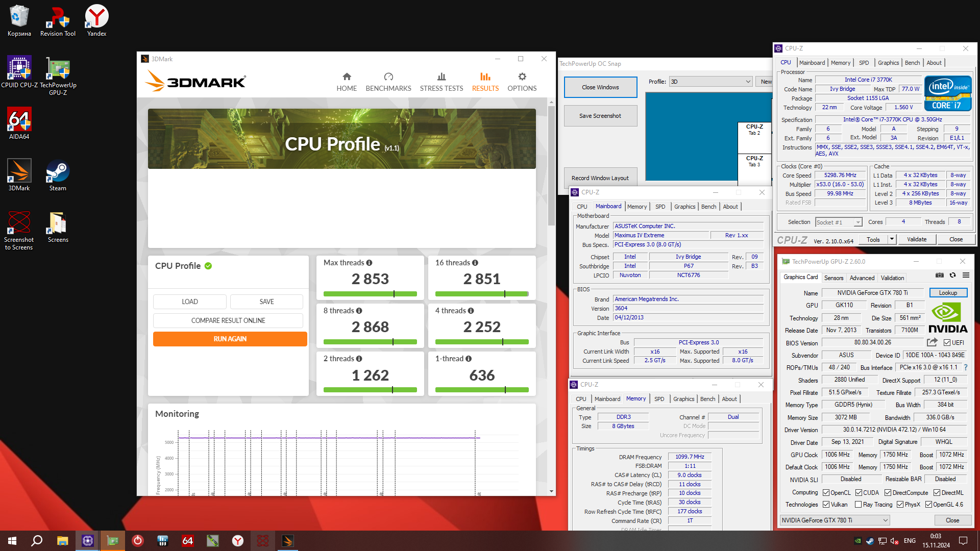Image resolution: width=980 pixels, height=551 pixels.
Task: Click the info icon beside 4 threads
Action: tap(471, 311)
